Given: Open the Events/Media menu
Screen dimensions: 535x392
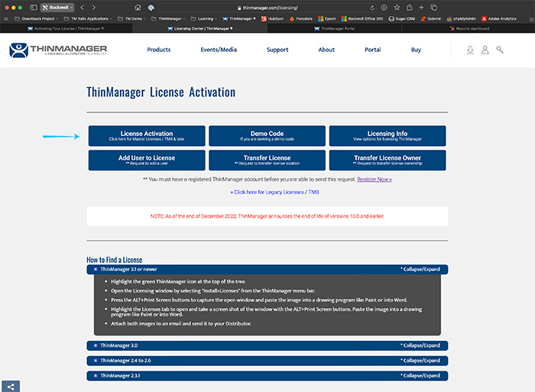Looking at the screenshot, I should click(x=219, y=50).
